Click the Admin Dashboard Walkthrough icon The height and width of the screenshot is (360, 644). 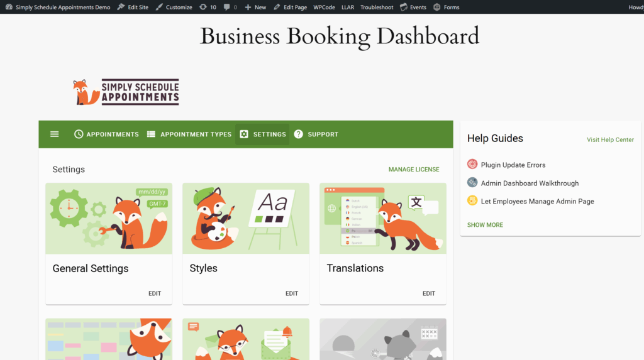click(x=472, y=182)
